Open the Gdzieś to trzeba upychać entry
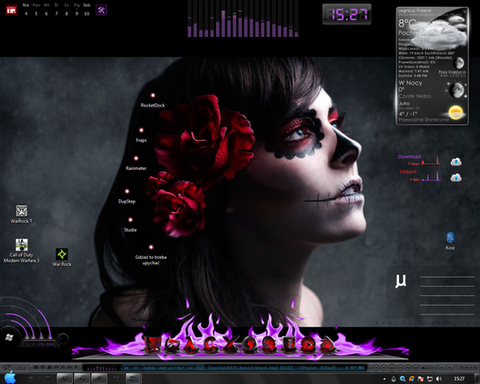 (151, 256)
